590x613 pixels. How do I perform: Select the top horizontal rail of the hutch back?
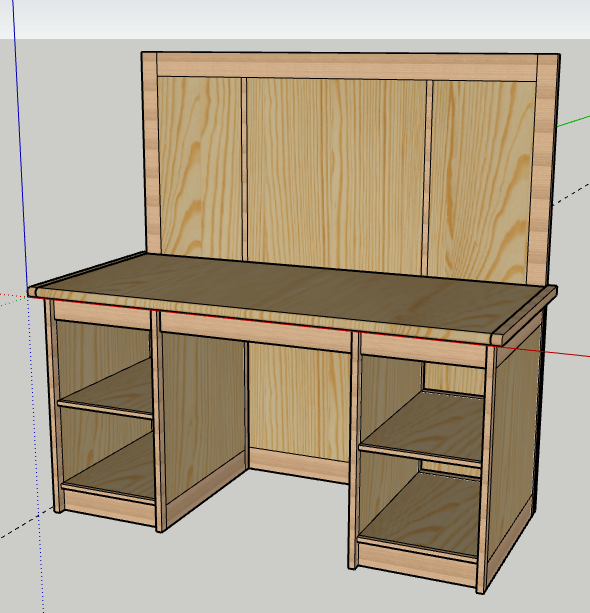347,67
